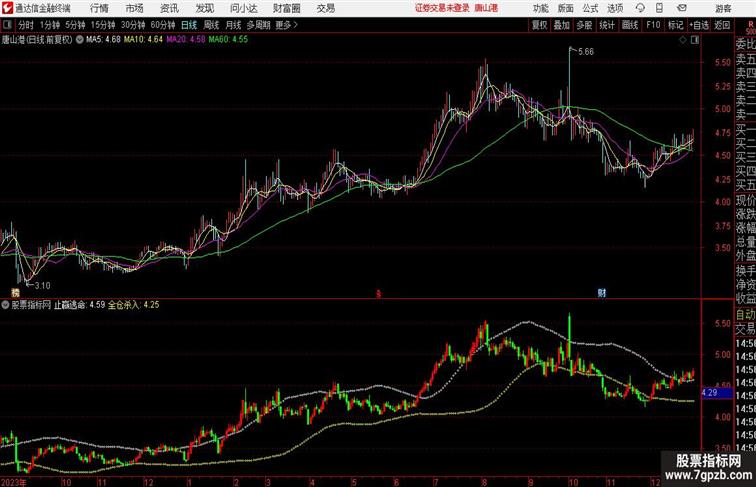Select the 周线 weekly period
This screenshot has width=756, height=487.
pyautogui.click(x=211, y=25)
